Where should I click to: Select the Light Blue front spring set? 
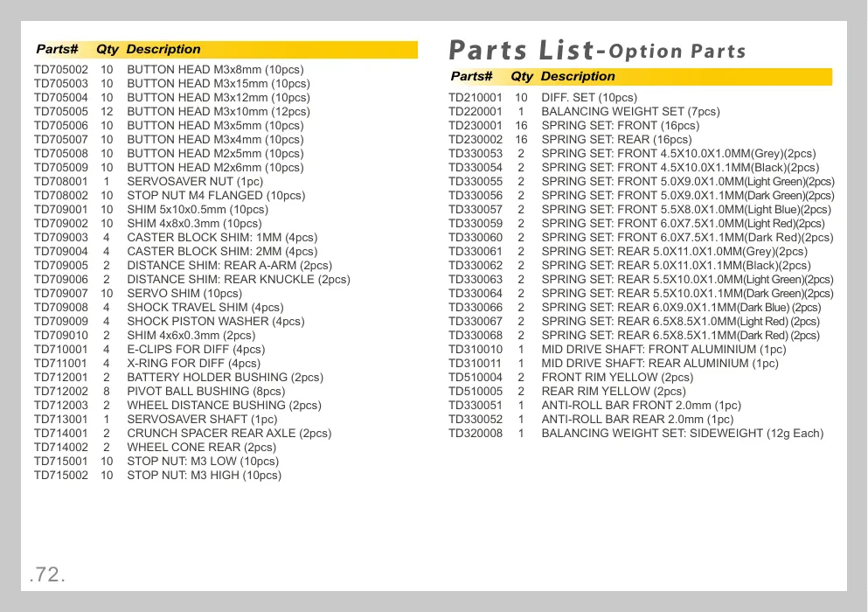click(x=640, y=209)
